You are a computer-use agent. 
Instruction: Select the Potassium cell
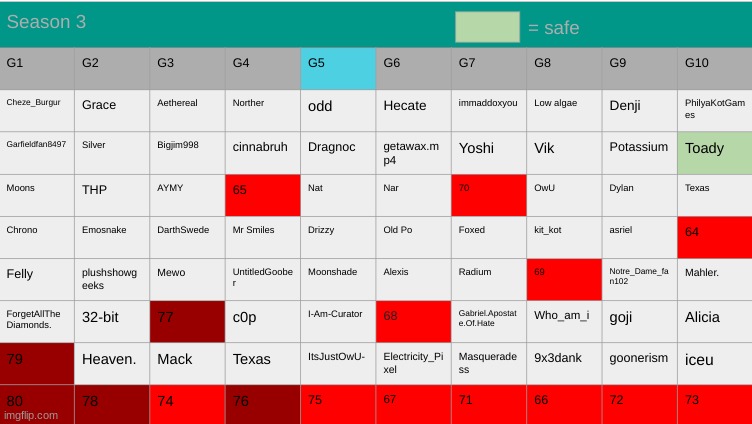(639, 153)
